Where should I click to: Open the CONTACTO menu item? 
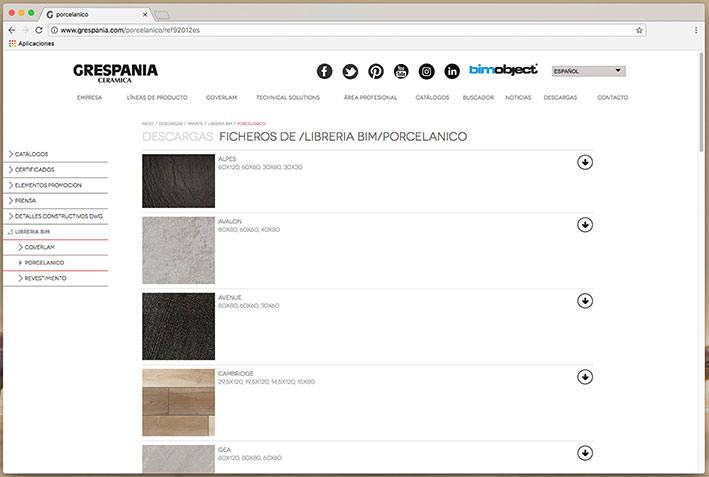[612, 97]
